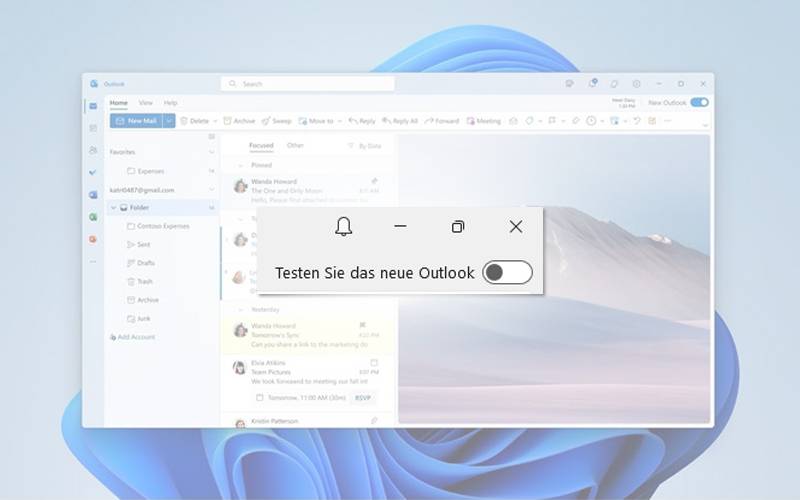
Task: Flag the message with the flag icon
Action: coord(552,121)
